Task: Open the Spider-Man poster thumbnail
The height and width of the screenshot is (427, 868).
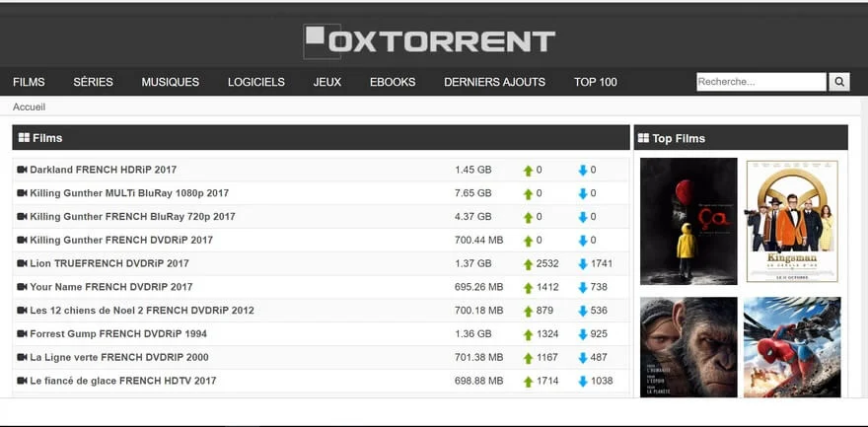Action: [792, 347]
